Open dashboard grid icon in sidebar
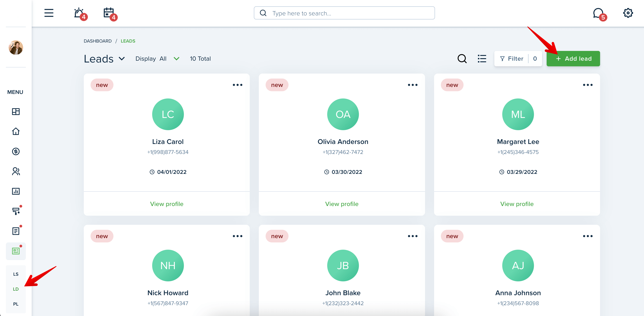The height and width of the screenshot is (316, 644). pos(16,112)
